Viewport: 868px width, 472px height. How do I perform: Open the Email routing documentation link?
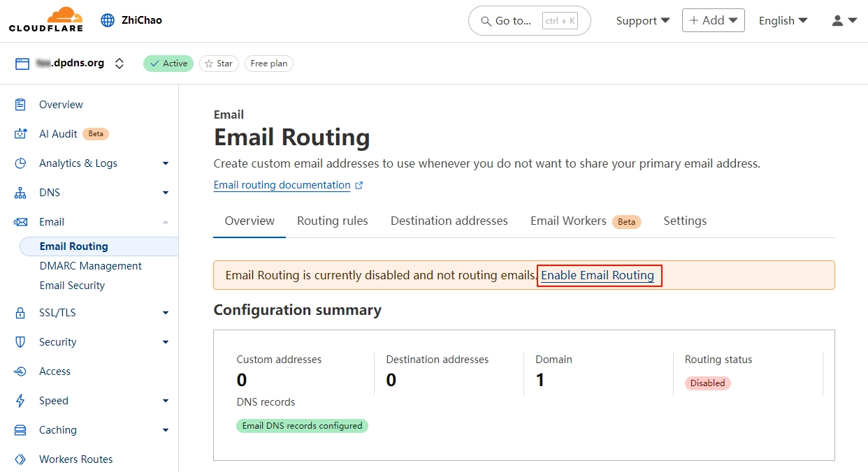click(x=282, y=185)
